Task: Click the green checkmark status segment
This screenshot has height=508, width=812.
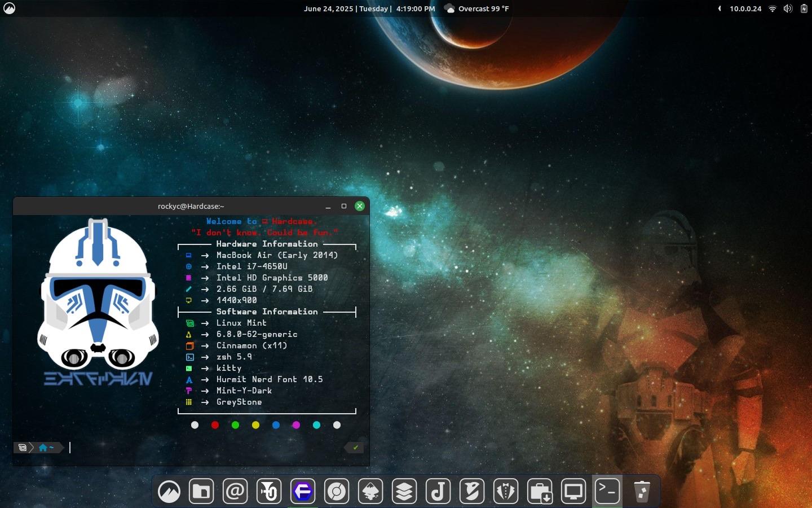Action: (x=355, y=448)
